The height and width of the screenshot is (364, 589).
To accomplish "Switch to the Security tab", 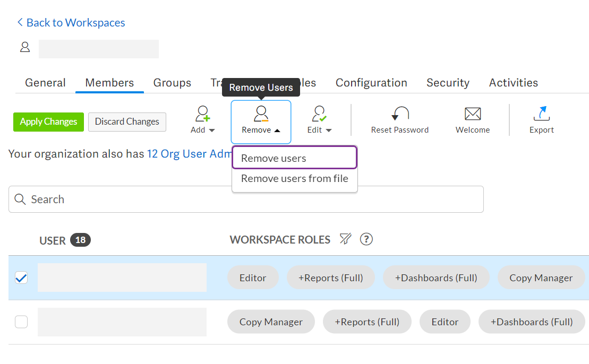I will tap(448, 83).
